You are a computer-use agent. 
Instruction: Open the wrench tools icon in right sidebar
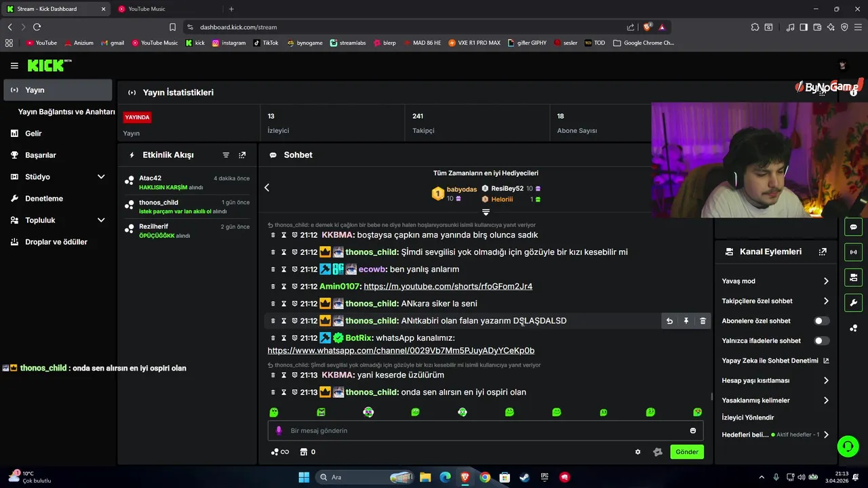(853, 302)
